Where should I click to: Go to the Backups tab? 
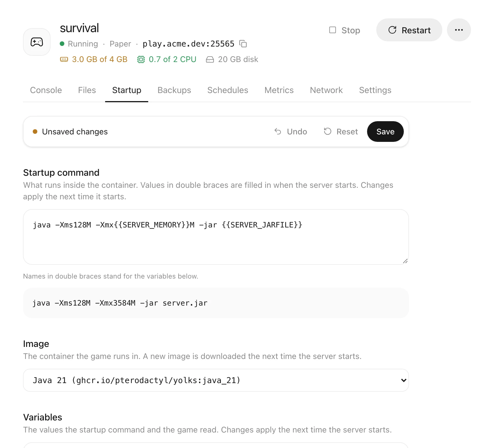coord(174,90)
